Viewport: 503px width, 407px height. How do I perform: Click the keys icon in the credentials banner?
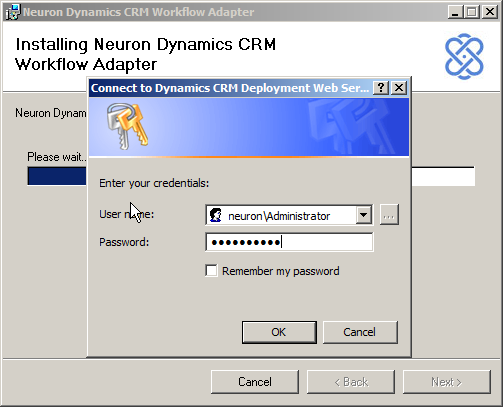pos(127,126)
